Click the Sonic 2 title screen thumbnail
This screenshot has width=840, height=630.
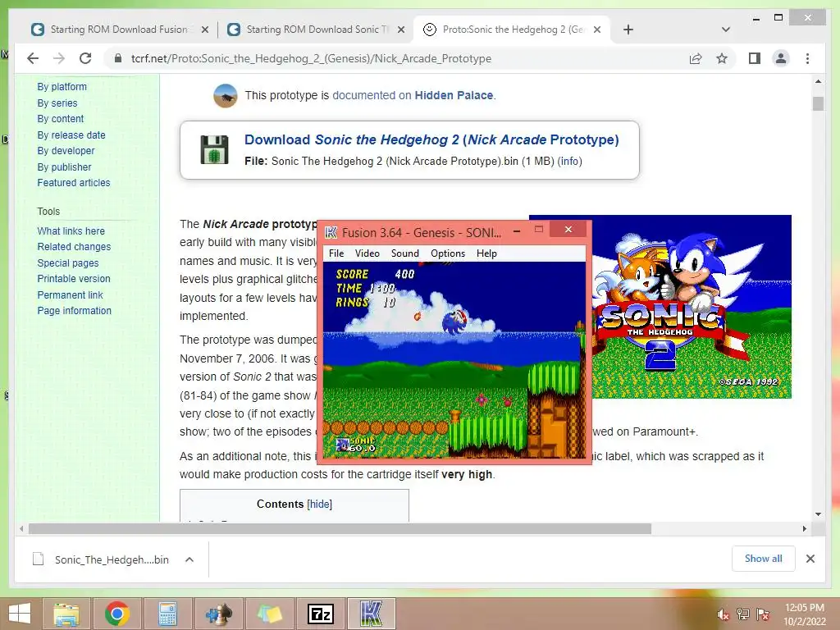[x=692, y=307]
